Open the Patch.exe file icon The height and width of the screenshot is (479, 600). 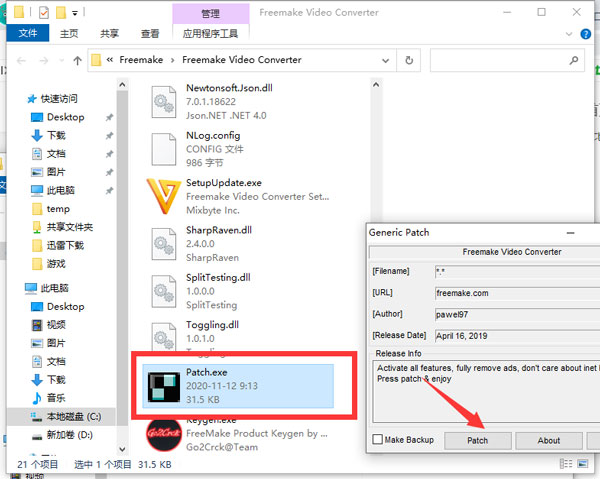(x=164, y=387)
